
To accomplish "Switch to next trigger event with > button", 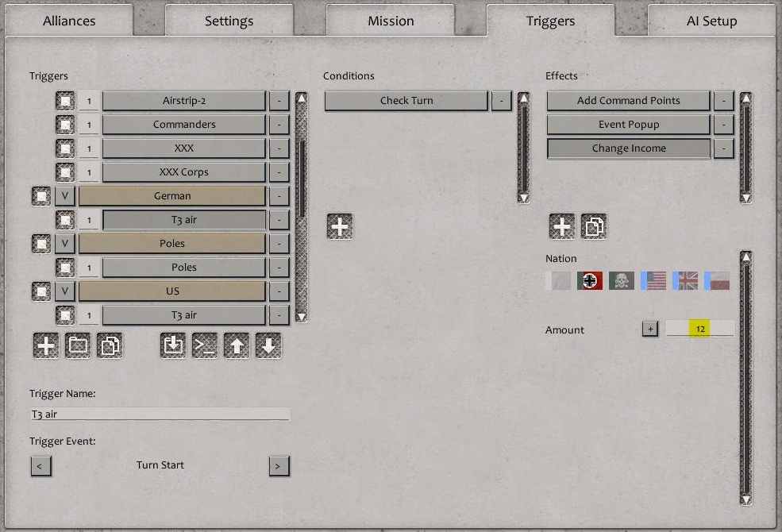I will (279, 466).
